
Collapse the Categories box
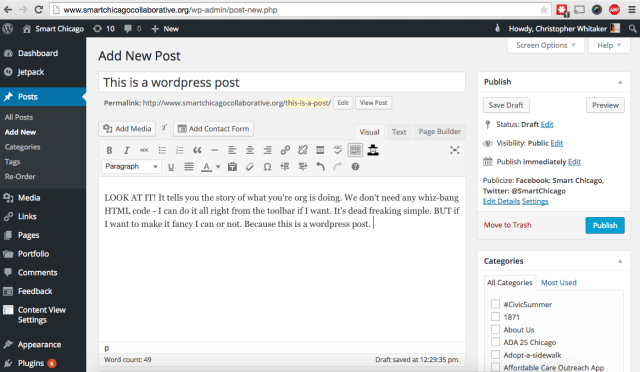(620, 261)
